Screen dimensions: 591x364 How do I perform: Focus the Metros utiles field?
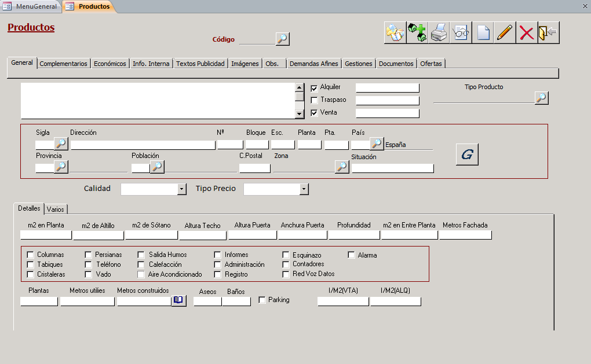tap(87, 301)
